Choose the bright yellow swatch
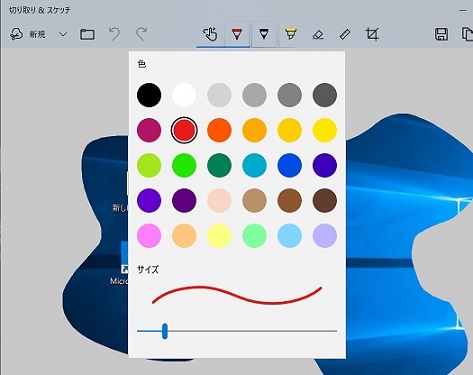Viewport: 473px width, 375px height. [x=325, y=130]
